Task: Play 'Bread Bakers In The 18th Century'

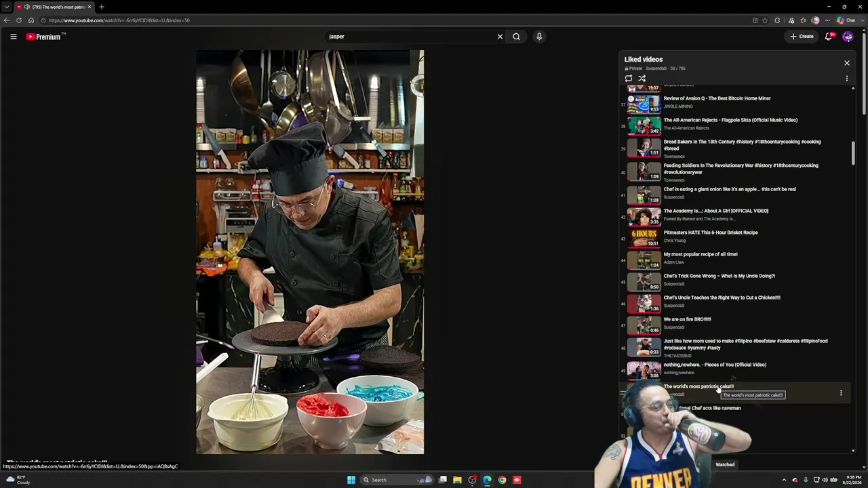Action: click(x=742, y=145)
